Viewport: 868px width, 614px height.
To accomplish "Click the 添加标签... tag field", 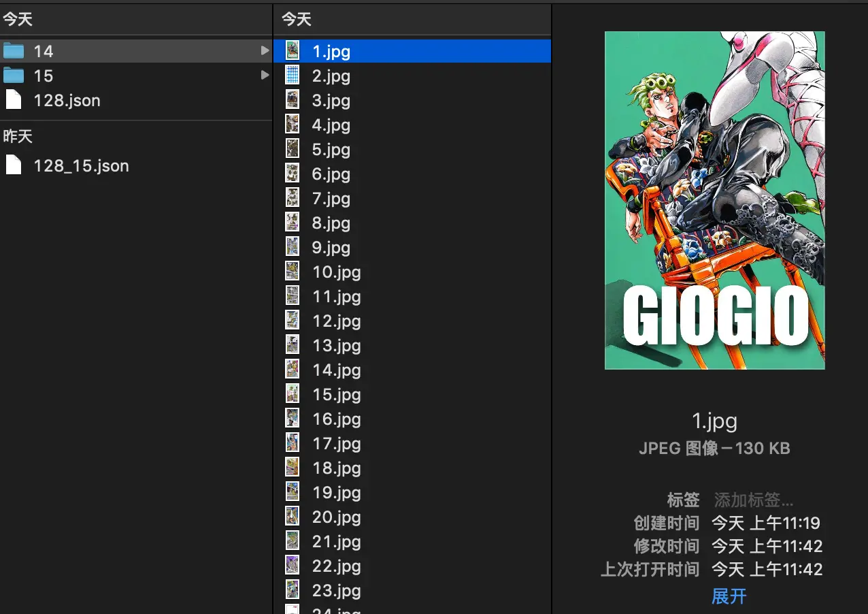I will (x=754, y=500).
